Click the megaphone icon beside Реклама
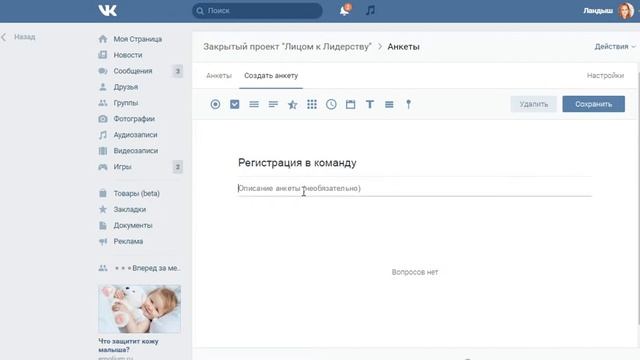Screen dimensions: 640x360 tap(103, 241)
